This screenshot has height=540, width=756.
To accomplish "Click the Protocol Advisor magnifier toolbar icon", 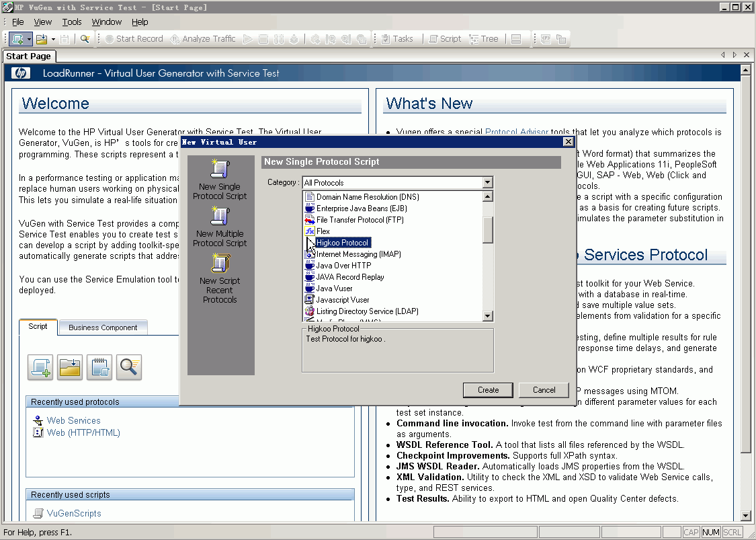I will coord(85,39).
